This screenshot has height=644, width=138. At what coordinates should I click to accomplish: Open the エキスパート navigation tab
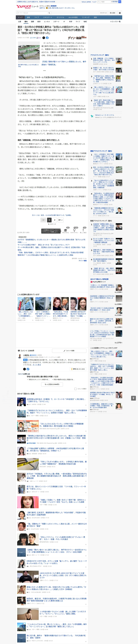[x=48, y=17]
